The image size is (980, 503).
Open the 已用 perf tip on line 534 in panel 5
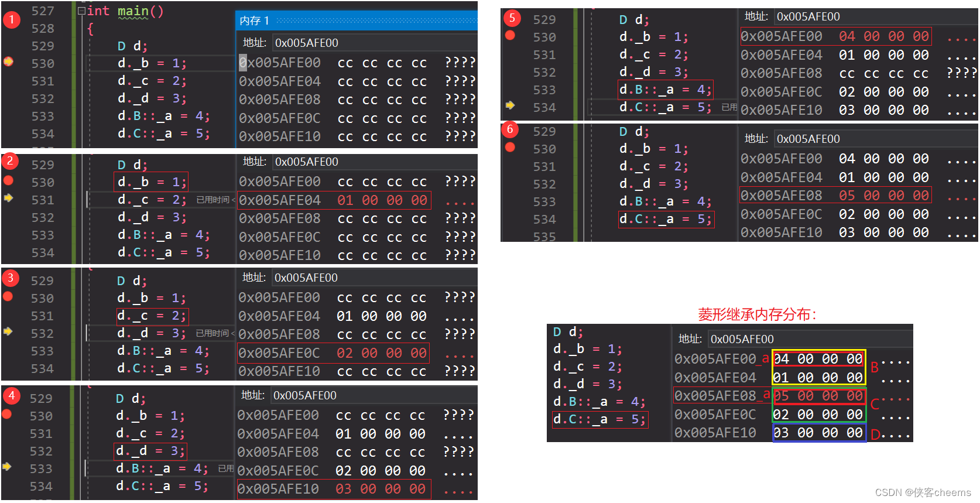click(x=729, y=107)
